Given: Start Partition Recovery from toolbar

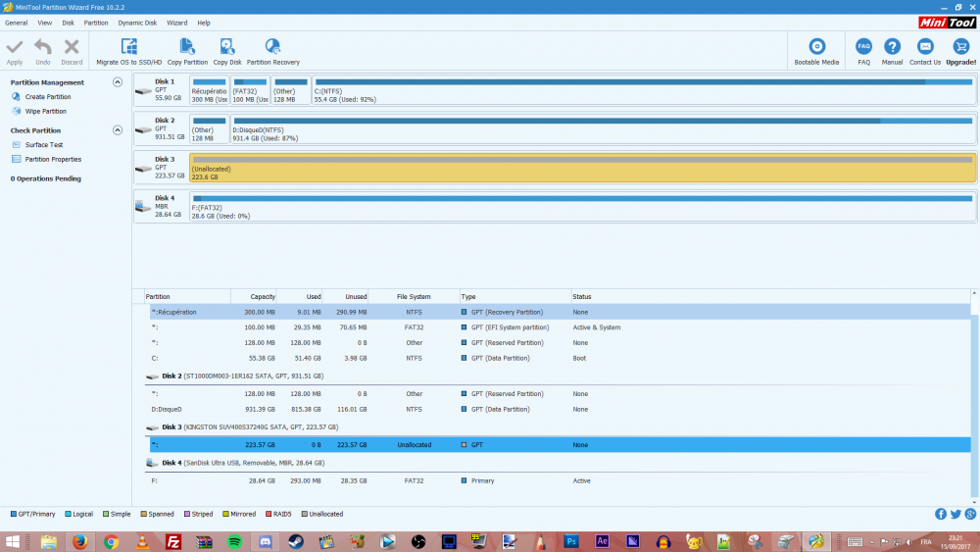Looking at the screenshot, I should 272,47.
